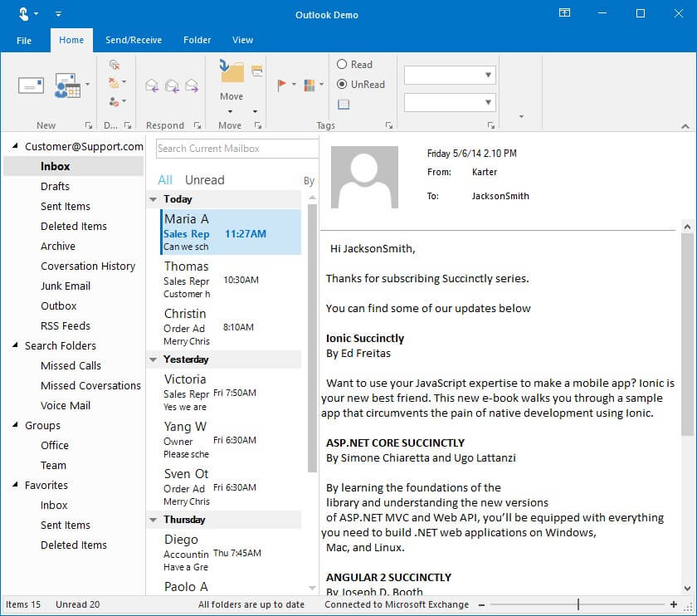The image size is (697, 616).
Task: Click the Reply envelope icon
Action: click(x=153, y=84)
